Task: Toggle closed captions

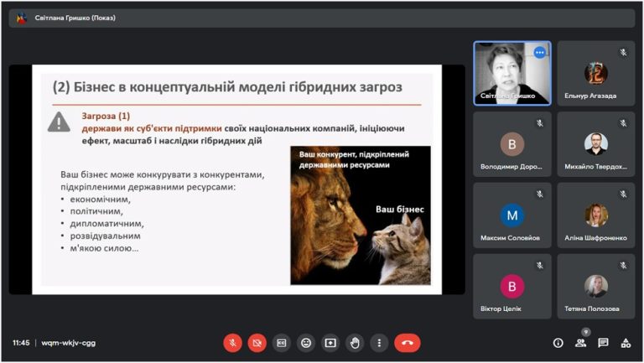Action: pos(282,343)
